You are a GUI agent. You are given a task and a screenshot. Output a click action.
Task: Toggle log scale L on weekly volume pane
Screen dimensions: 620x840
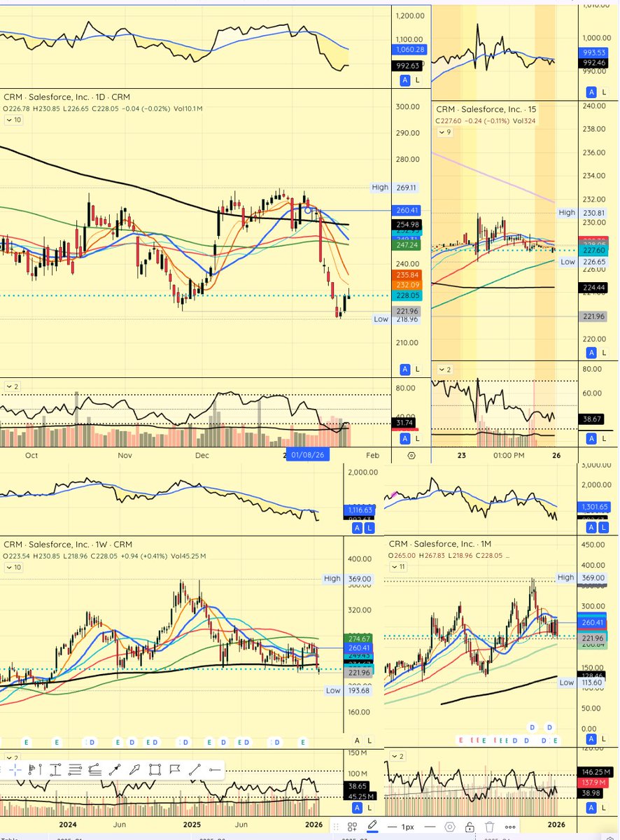click(x=369, y=807)
